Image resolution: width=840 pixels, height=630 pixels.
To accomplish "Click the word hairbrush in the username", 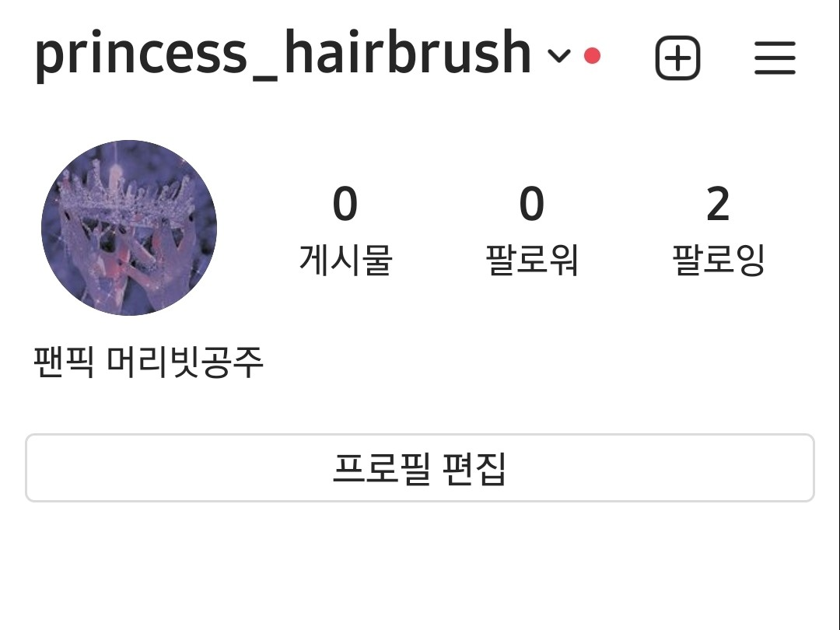I will click(x=407, y=52).
